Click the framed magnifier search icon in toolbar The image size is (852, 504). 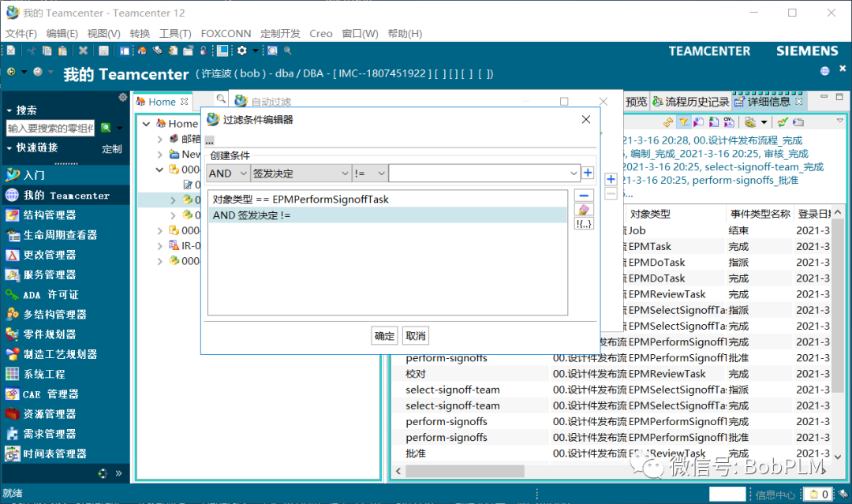tap(272, 50)
